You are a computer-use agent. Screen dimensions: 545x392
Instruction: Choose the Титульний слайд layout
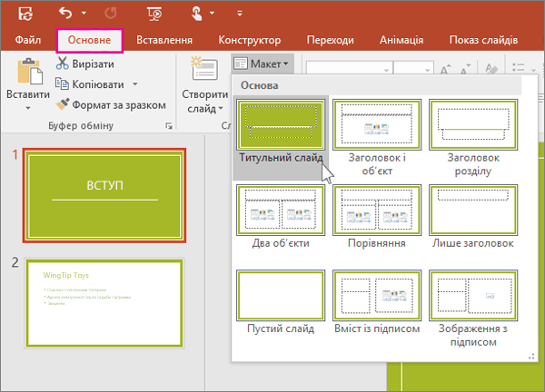click(281, 123)
